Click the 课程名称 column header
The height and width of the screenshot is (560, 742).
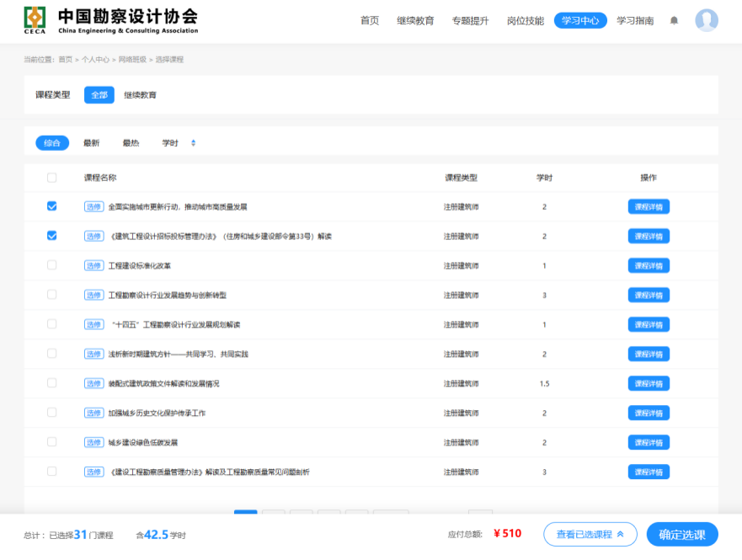click(100, 178)
